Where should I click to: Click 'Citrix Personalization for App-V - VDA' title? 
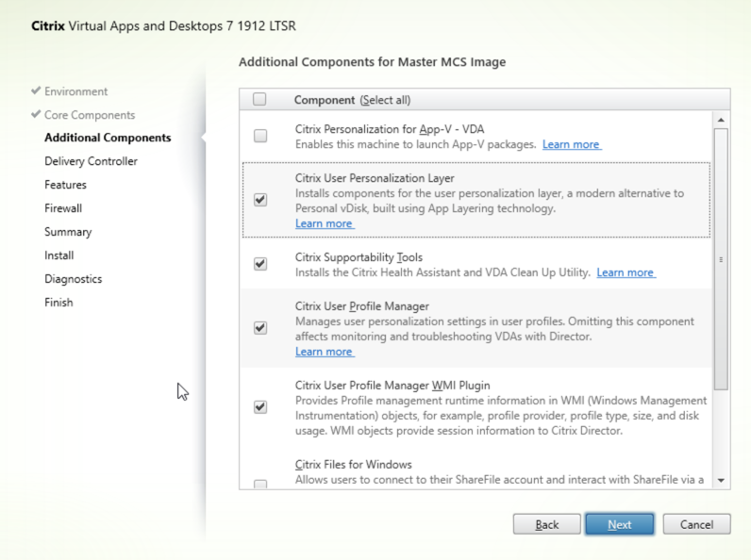390,129
